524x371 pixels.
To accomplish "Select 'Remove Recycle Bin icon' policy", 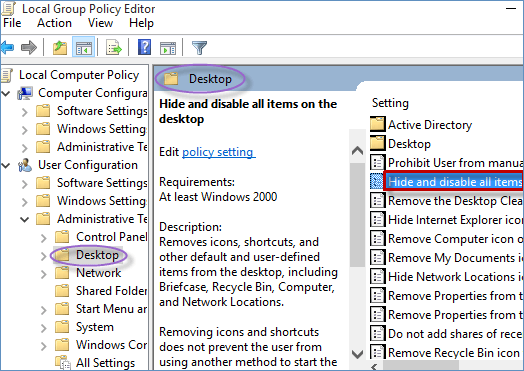I will click(454, 353).
